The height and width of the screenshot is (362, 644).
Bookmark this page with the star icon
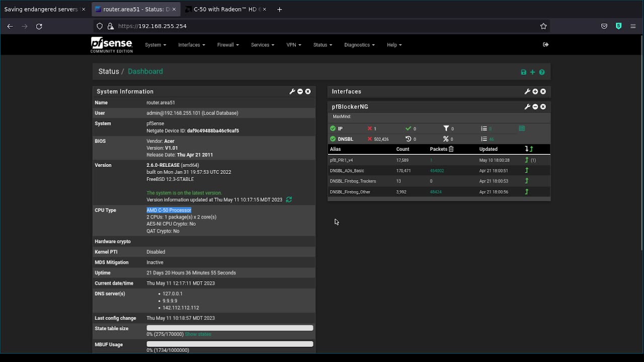click(x=543, y=26)
